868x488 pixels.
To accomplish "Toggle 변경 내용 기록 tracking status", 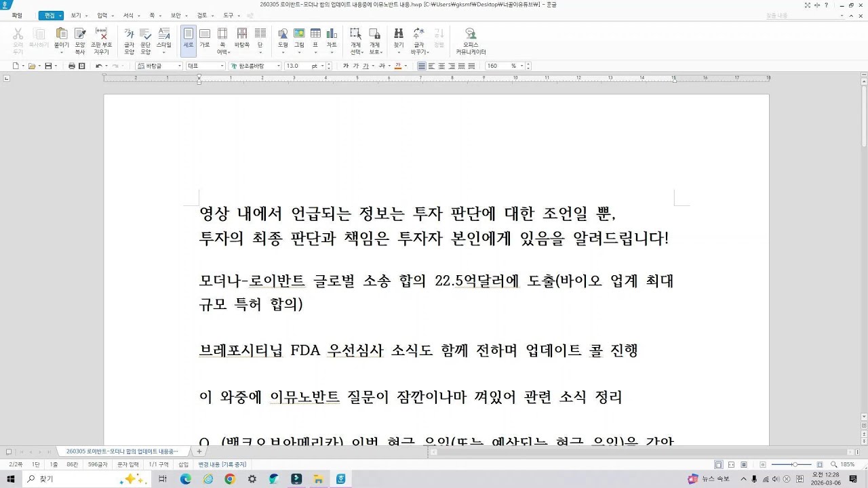I will pos(222,464).
